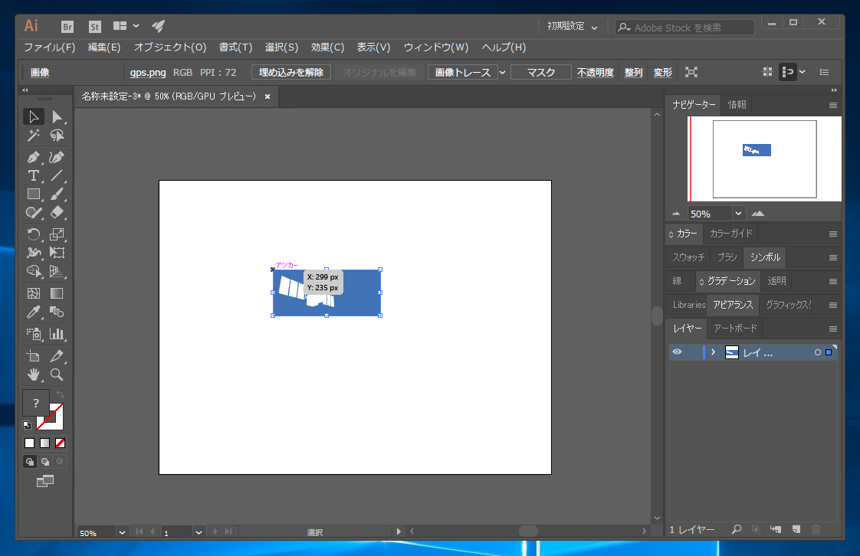
Task: Select the Lasso tool
Action: (57, 135)
